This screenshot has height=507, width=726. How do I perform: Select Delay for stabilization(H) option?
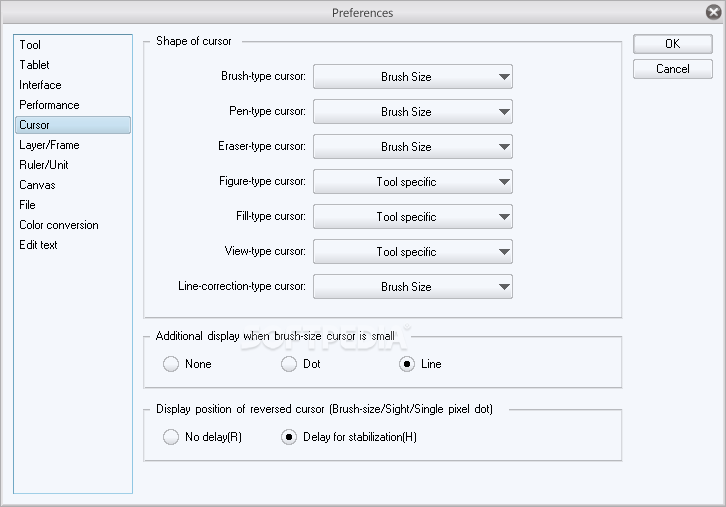coord(289,437)
